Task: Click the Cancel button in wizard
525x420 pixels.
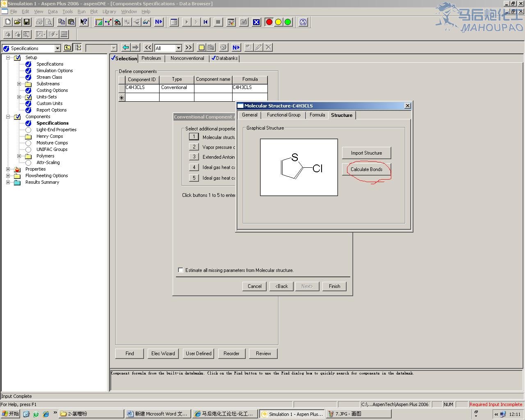Action: pos(254,286)
